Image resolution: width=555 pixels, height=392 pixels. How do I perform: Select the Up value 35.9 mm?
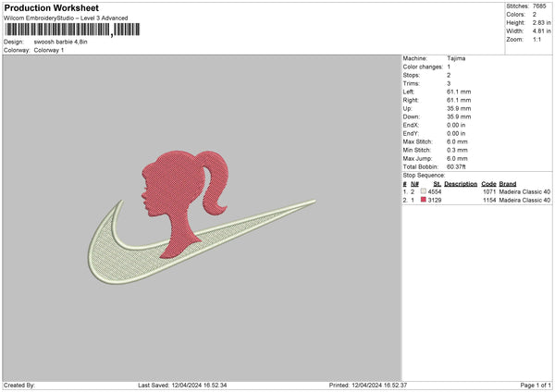459,108
